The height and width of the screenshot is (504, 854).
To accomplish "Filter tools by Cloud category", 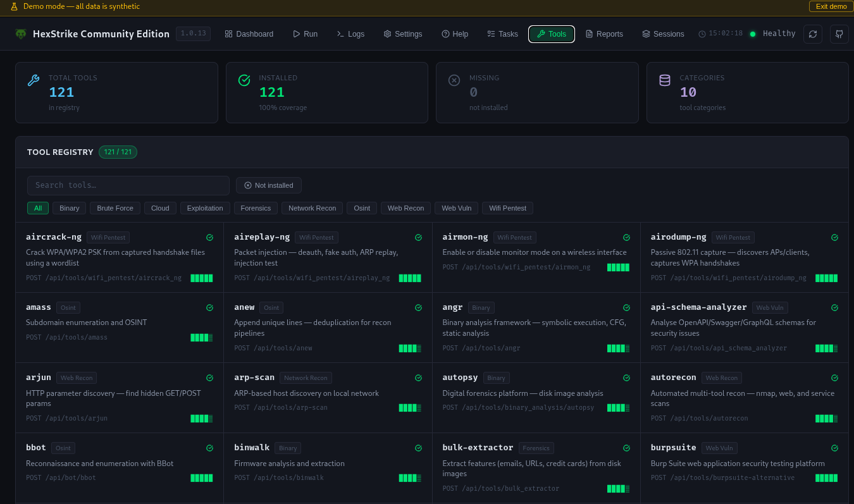I will pyautogui.click(x=160, y=208).
